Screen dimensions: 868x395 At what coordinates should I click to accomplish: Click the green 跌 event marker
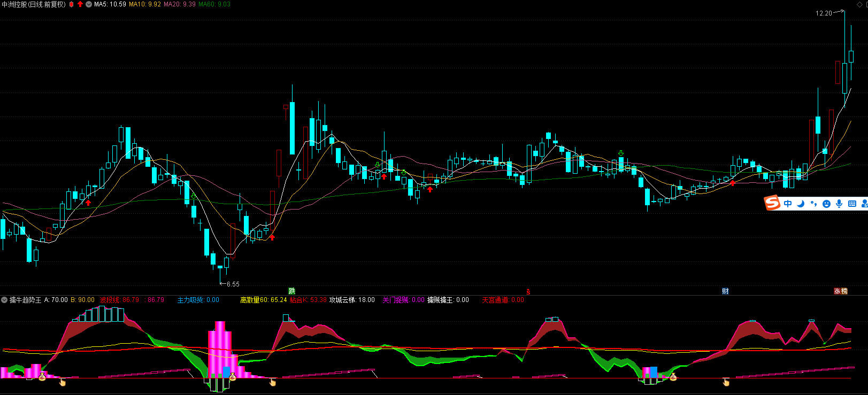point(292,291)
